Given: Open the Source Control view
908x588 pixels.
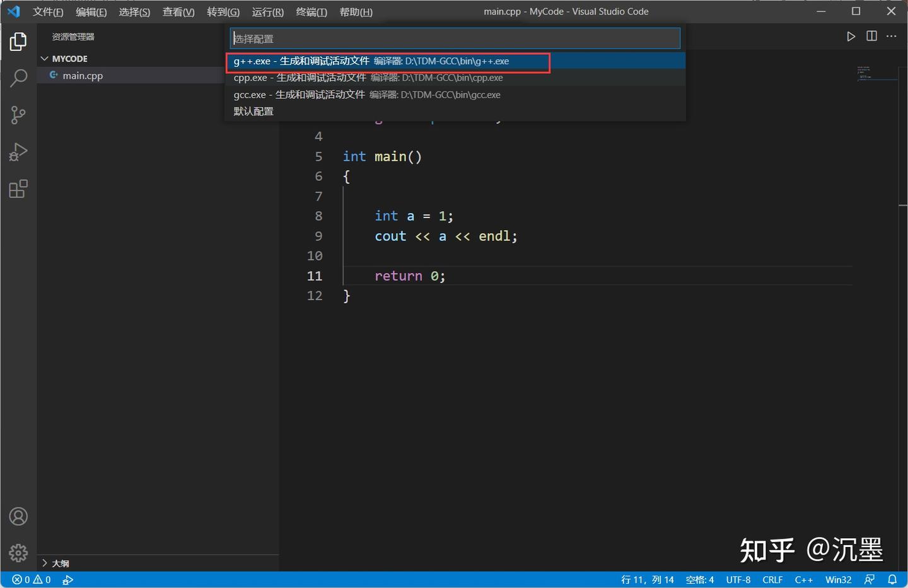Looking at the screenshot, I should [x=18, y=115].
